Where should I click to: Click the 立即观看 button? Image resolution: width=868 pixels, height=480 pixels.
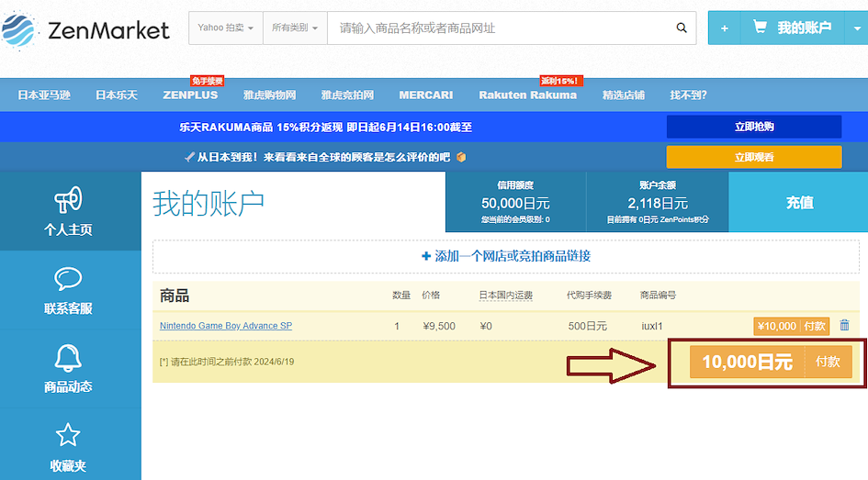pyautogui.click(x=754, y=157)
